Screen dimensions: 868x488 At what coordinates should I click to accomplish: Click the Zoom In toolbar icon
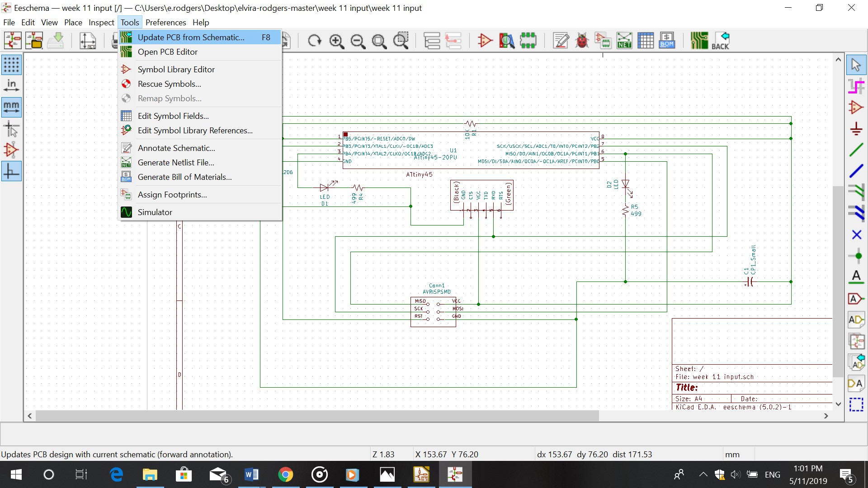click(x=336, y=41)
